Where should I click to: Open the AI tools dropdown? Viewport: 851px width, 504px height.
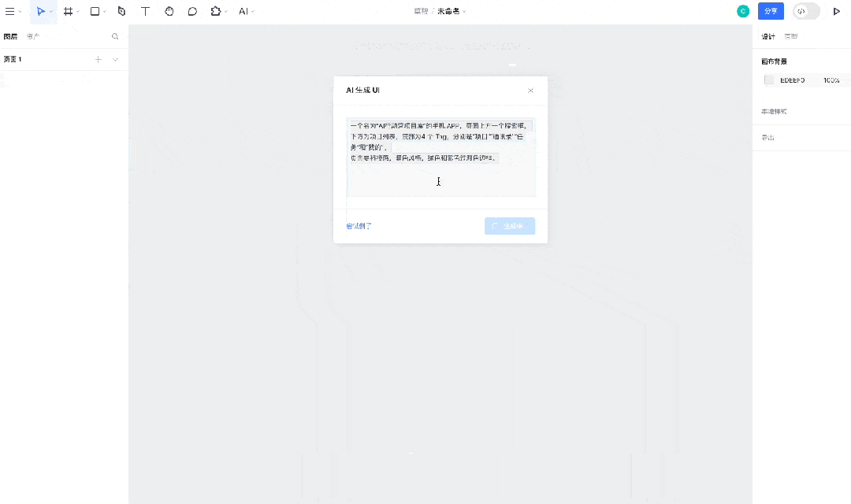243,11
